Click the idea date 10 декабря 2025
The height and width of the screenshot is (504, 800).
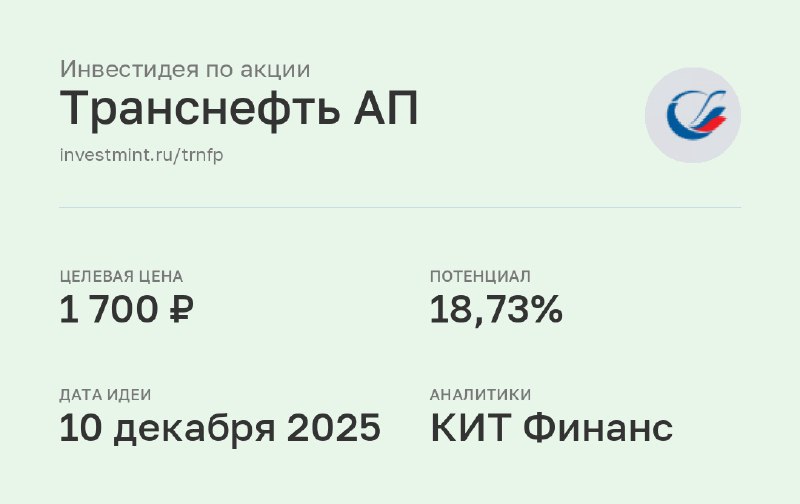point(220,427)
